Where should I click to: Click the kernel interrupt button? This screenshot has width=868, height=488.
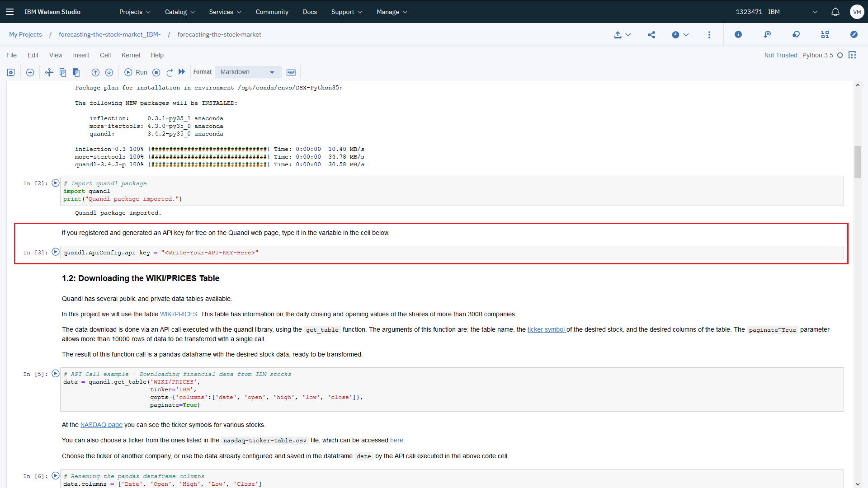(157, 71)
